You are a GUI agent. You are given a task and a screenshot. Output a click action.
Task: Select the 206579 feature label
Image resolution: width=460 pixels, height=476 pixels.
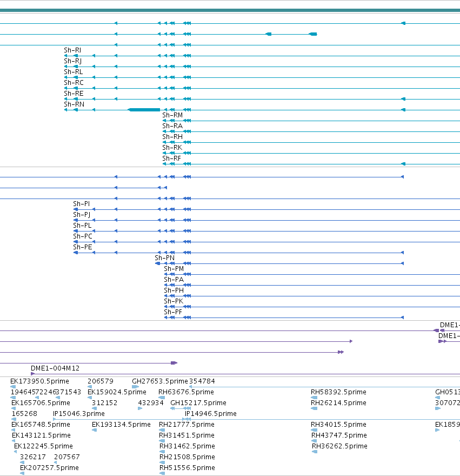[101, 381]
